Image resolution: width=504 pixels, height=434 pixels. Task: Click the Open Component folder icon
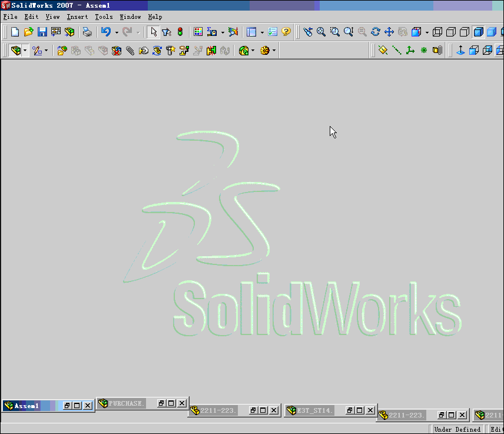pos(62,51)
